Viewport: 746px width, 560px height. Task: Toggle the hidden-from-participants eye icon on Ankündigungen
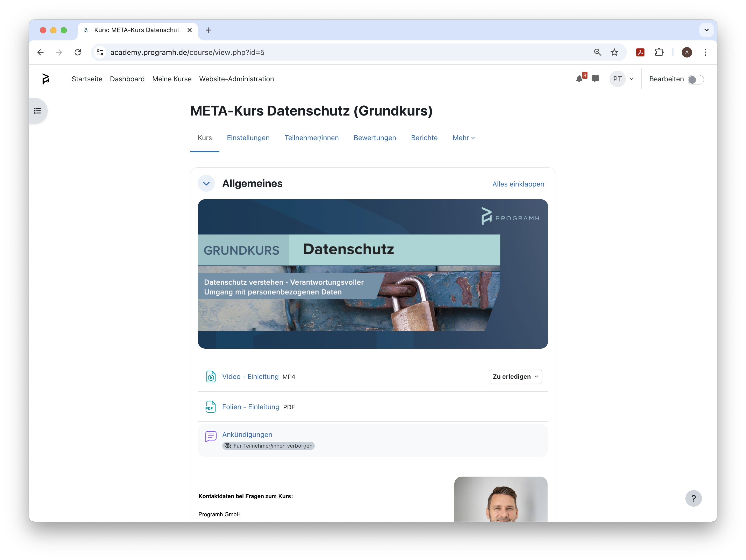click(x=228, y=446)
